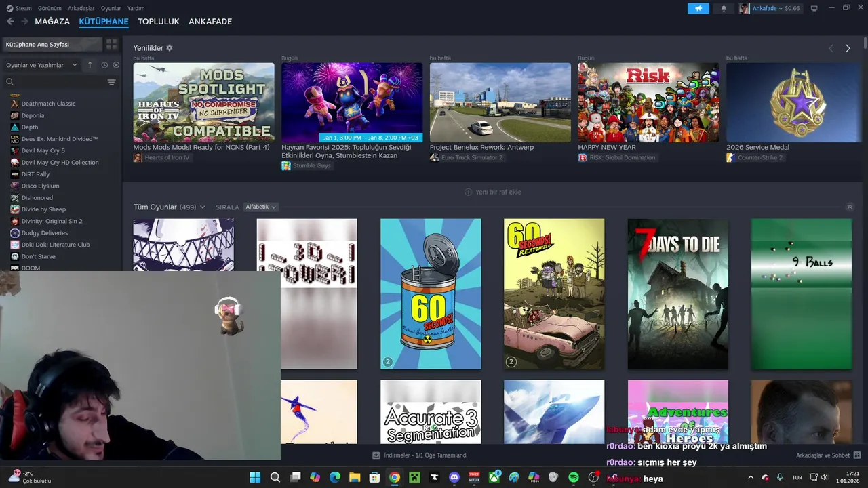Open Microsoft Edge from the taskbar

[335, 477]
